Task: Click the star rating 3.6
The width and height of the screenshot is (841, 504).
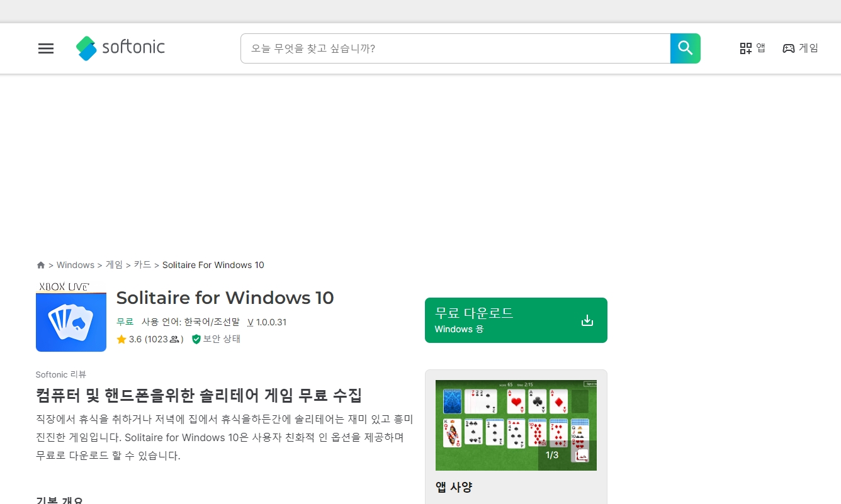Action: (x=129, y=339)
